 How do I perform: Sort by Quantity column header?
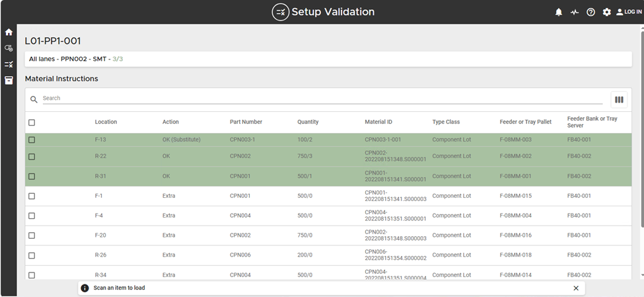point(308,122)
